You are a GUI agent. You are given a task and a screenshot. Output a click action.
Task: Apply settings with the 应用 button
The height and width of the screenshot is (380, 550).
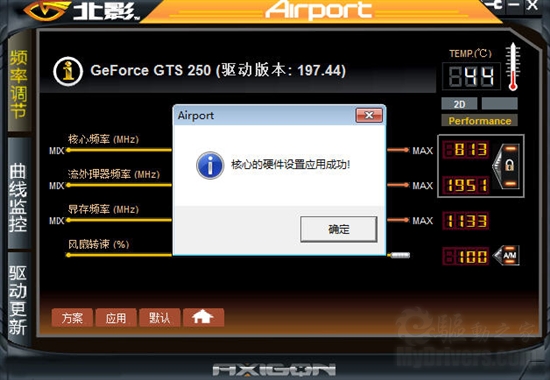(116, 318)
